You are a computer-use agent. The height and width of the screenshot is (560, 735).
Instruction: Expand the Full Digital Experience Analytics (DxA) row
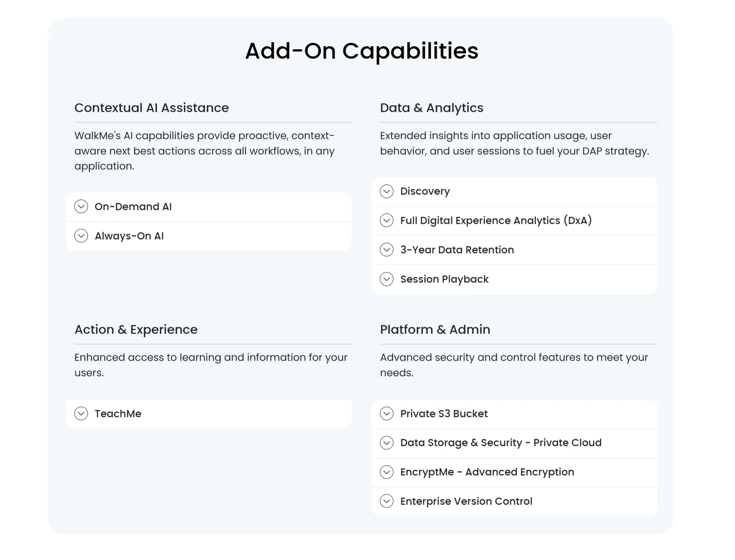tap(496, 220)
